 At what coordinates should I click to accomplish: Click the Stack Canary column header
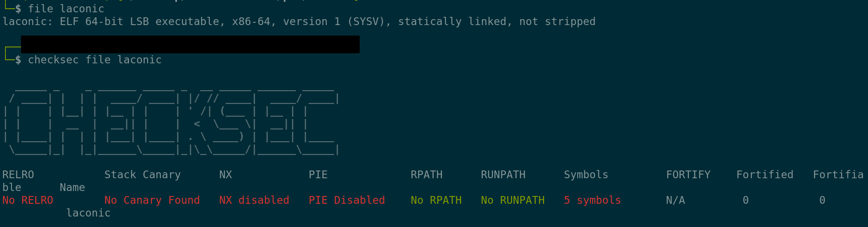142,175
